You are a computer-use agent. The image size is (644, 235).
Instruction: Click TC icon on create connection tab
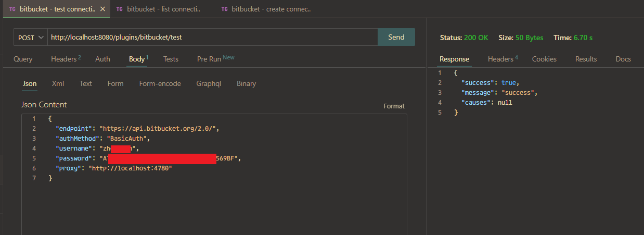[224, 9]
